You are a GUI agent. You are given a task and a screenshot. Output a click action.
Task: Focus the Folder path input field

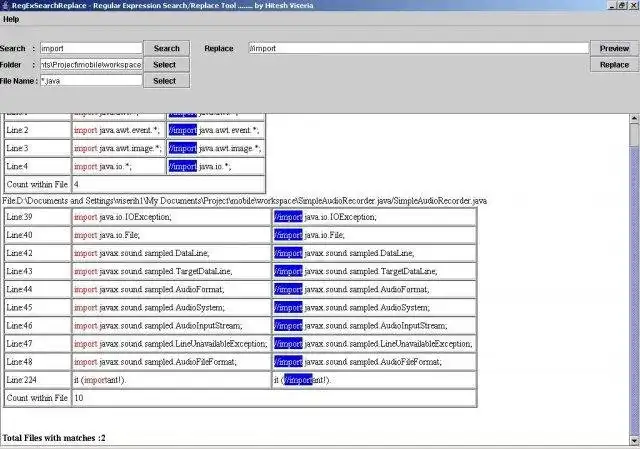point(91,64)
